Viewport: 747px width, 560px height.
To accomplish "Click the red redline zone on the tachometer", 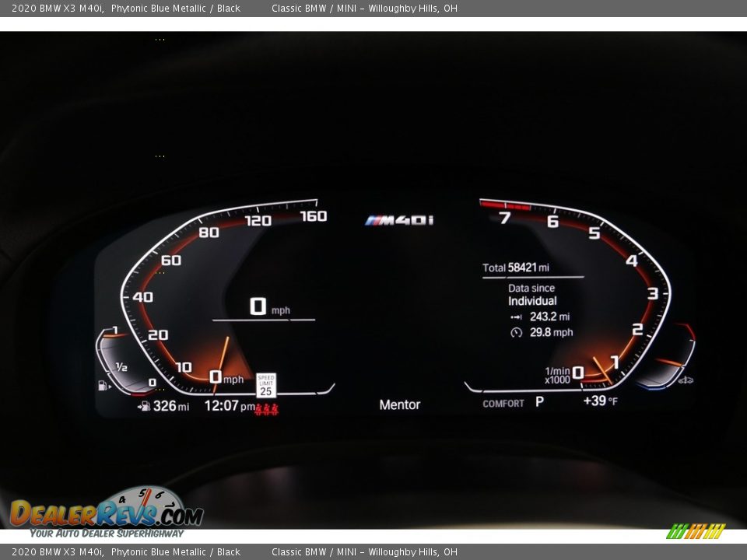I will [x=506, y=205].
